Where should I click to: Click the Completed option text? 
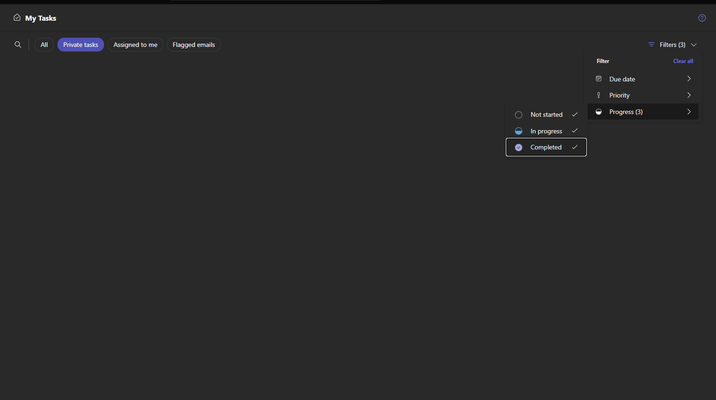coord(546,147)
